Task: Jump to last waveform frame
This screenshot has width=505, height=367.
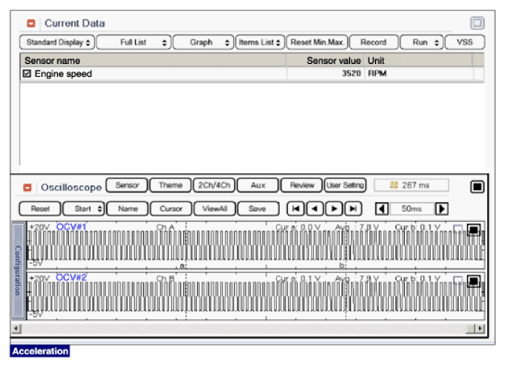Action: tap(353, 209)
